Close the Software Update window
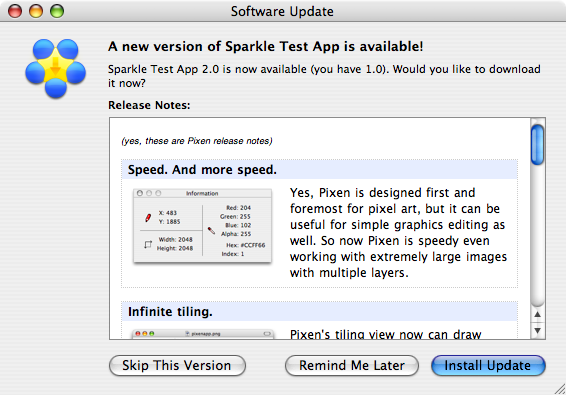This screenshot has width=566, height=395. [x=15, y=11]
